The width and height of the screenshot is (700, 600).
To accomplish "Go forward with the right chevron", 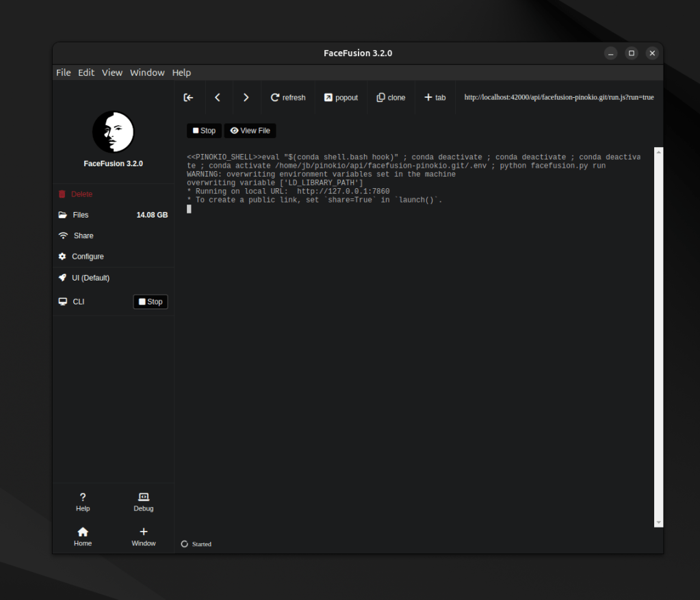I will tap(246, 98).
